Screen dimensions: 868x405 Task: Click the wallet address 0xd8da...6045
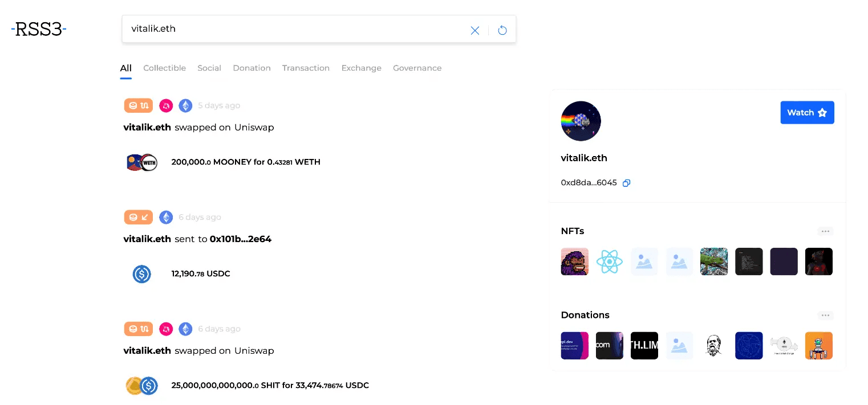tap(589, 183)
